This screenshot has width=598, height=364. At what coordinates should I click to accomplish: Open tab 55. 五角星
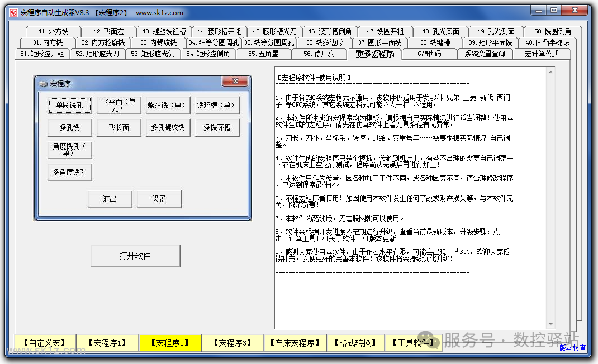click(263, 54)
